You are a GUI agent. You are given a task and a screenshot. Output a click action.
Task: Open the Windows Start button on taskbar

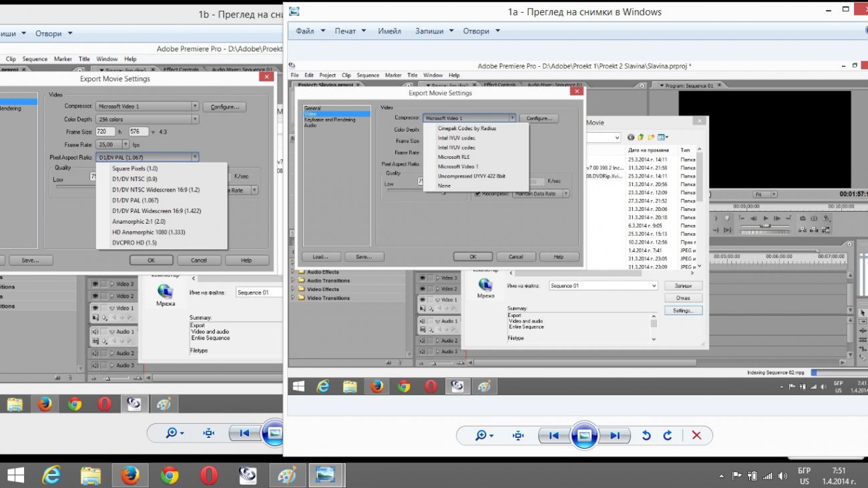(16, 475)
